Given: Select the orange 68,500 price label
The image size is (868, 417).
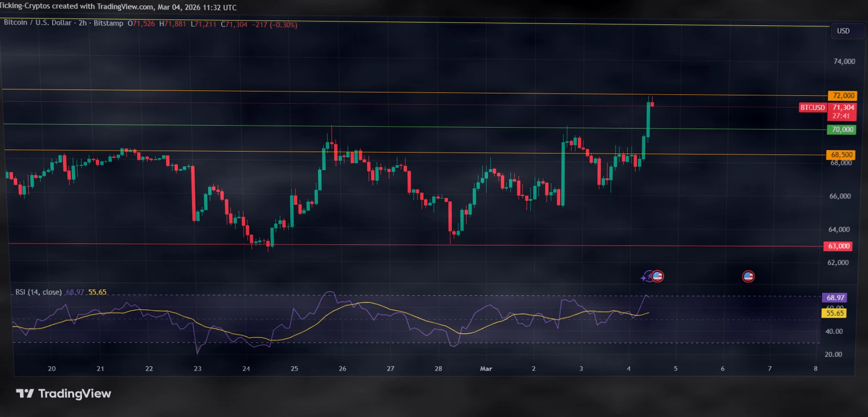Looking at the screenshot, I should (841, 155).
